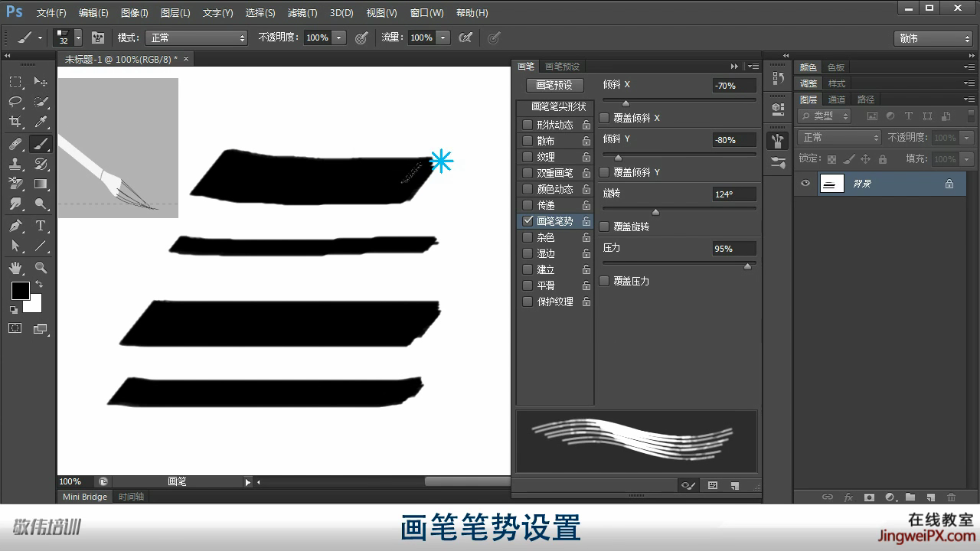Open the brush preset picker arrow
The height and width of the screenshot is (551, 980).
(77, 37)
